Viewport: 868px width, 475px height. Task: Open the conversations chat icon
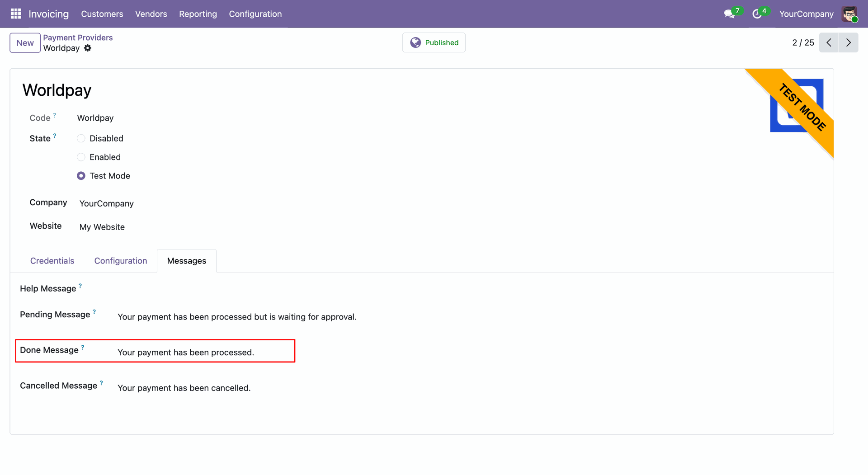[x=729, y=14]
